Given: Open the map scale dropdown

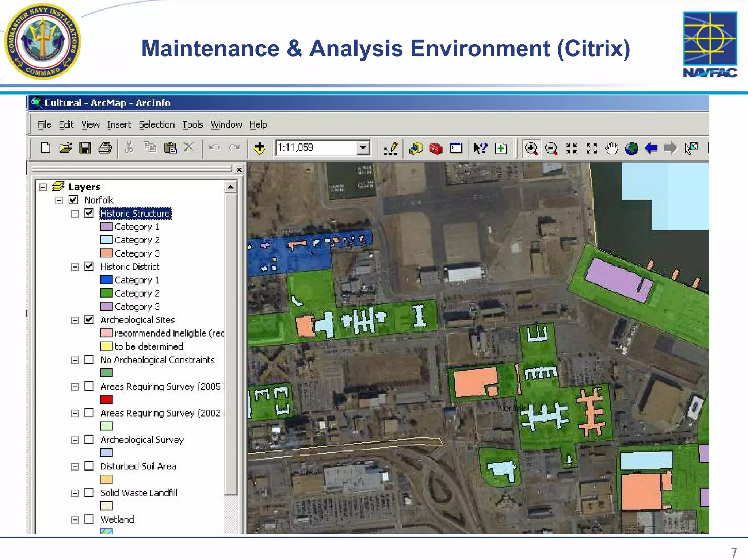Looking at the screenshot, I should point(363,148).
